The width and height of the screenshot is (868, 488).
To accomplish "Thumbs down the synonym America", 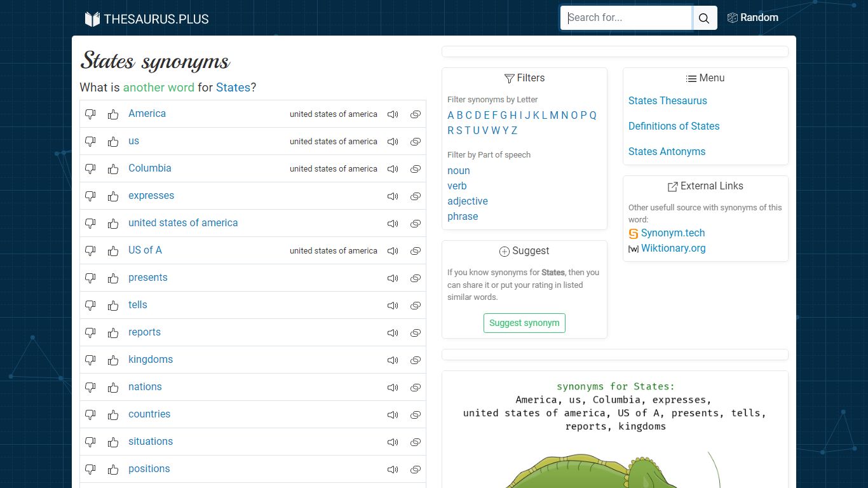I will click(90, 114).
